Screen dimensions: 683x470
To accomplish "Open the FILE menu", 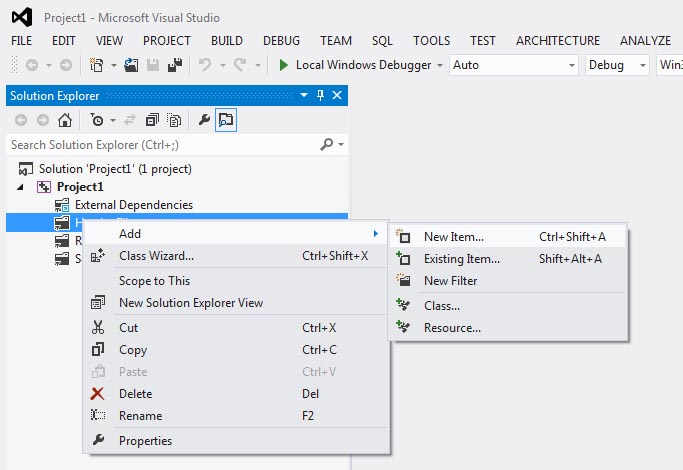I will (21, 41).
